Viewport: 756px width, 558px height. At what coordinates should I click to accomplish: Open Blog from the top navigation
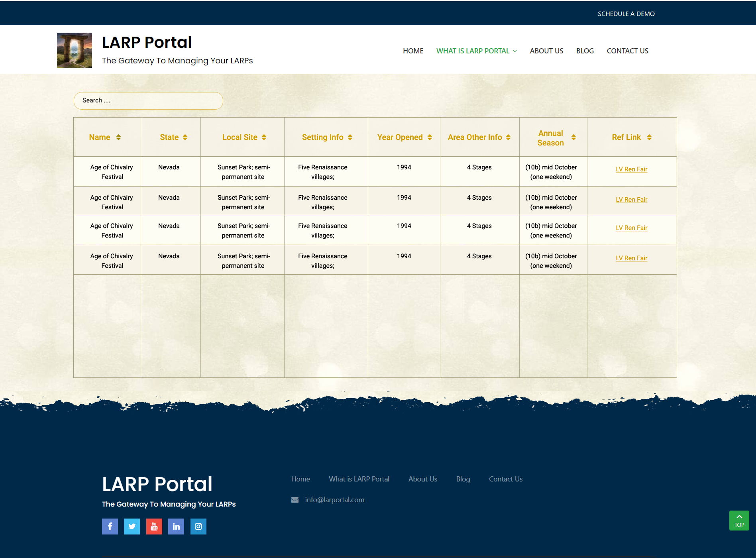coord(585,51)
